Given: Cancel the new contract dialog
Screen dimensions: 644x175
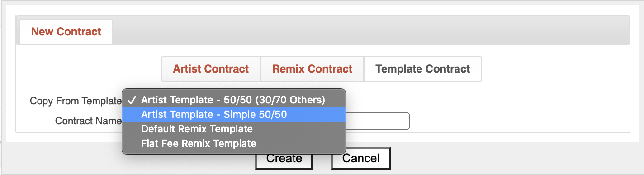Looking at the screenshot, I should [x=361, y=158].
